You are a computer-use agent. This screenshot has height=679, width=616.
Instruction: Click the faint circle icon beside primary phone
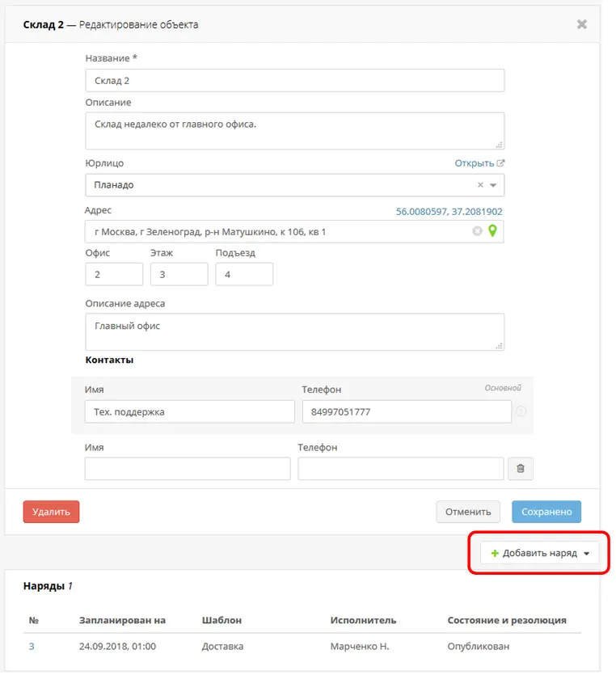tap(521, 411)
